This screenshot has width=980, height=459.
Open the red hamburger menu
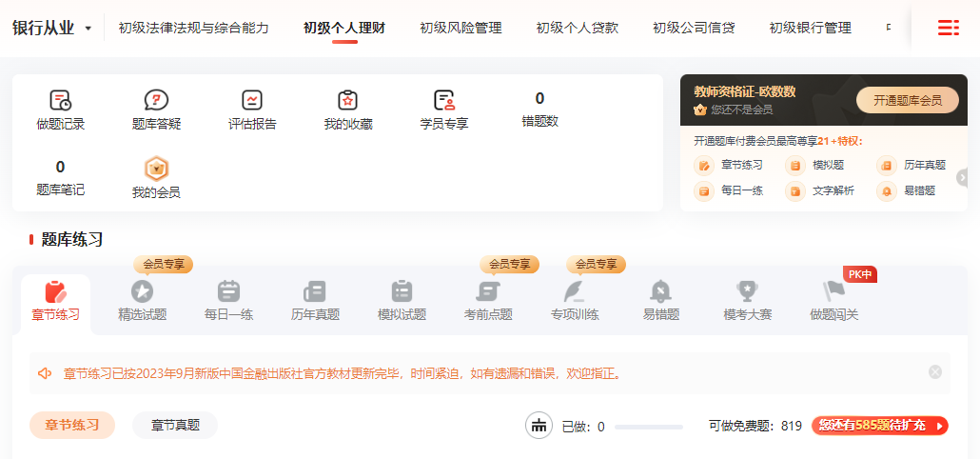click(x=948, y=29)
